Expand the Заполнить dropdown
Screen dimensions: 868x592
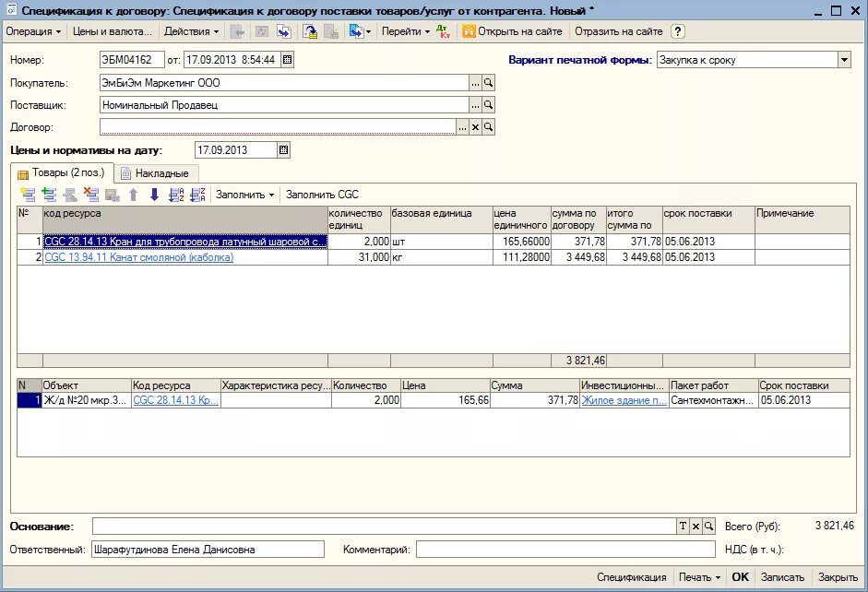pyautogui.click(x=244, y=195)
